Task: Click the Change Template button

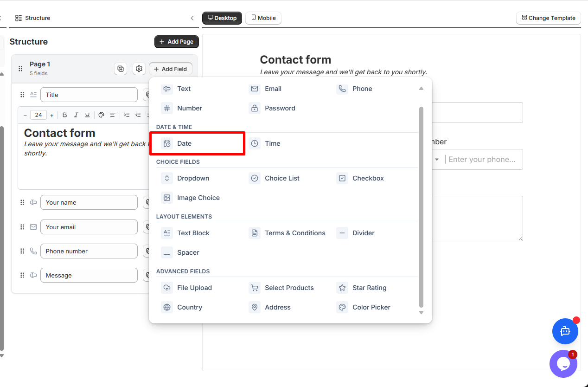Action: pos(549,18)
